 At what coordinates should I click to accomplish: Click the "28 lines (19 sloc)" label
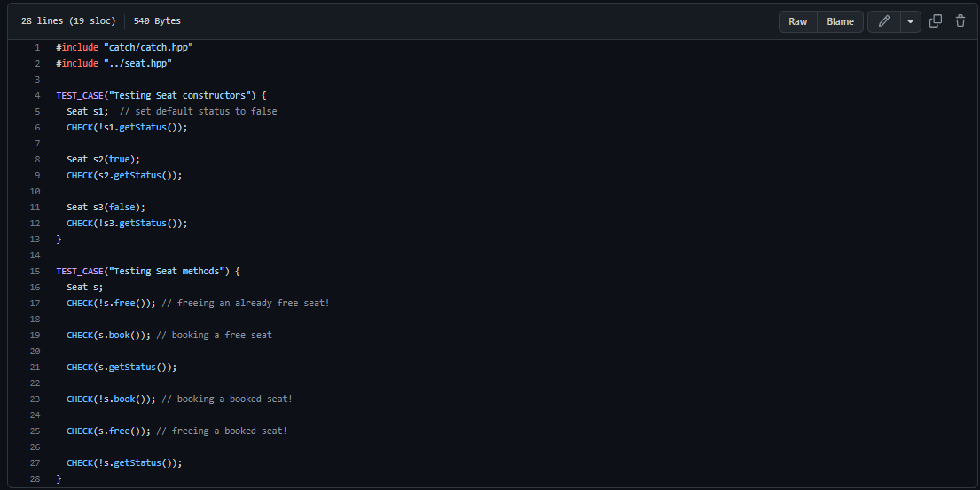tap(68, 21)
